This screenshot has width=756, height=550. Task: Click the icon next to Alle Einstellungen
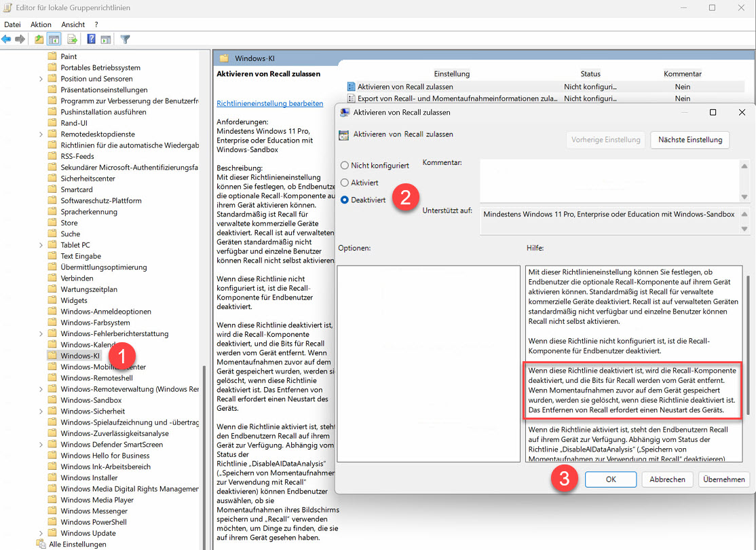41,544
